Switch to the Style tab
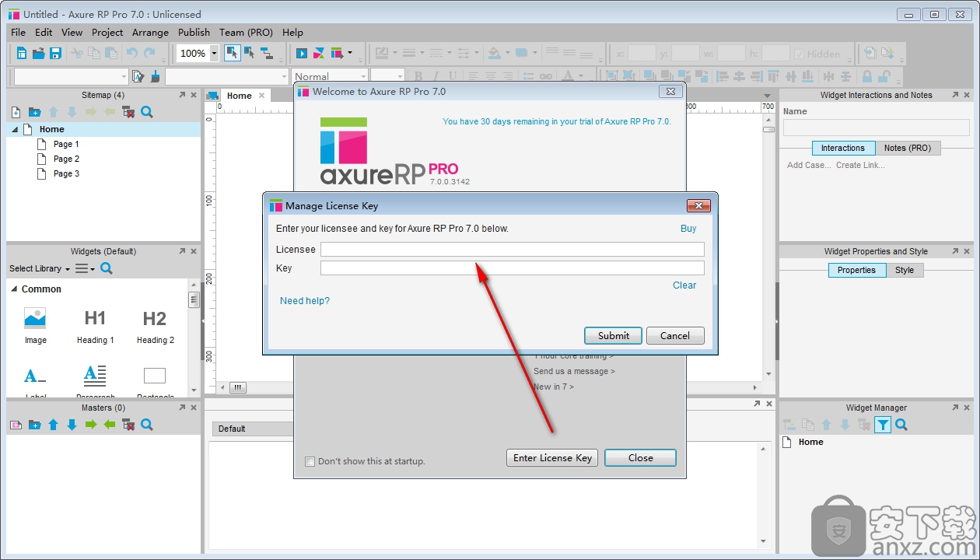 [x=905, y=270]
